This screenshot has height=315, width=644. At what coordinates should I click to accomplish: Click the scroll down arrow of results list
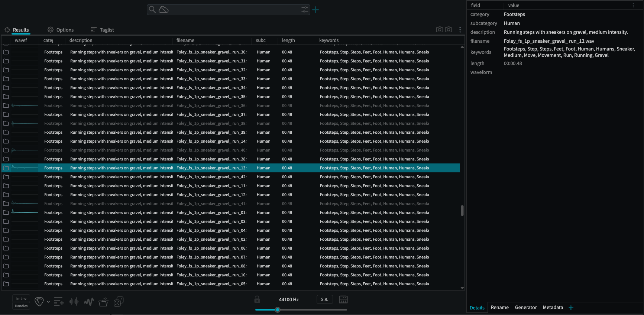coord(462,288)
